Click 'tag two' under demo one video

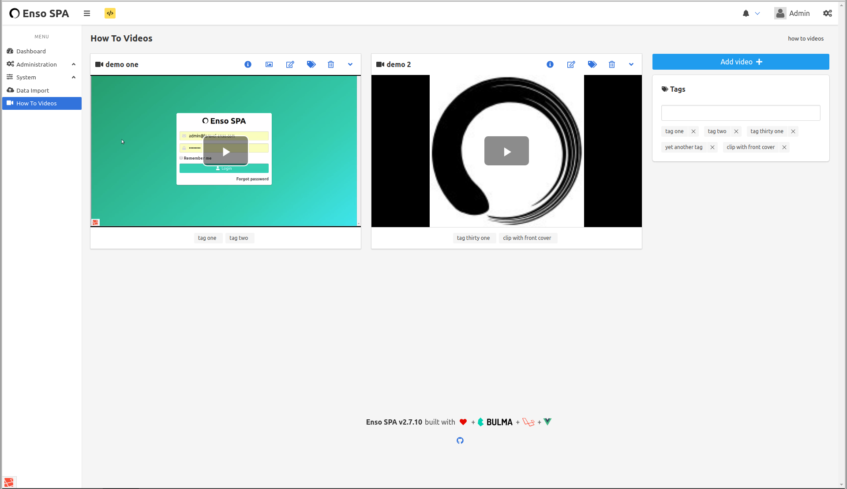239,238
